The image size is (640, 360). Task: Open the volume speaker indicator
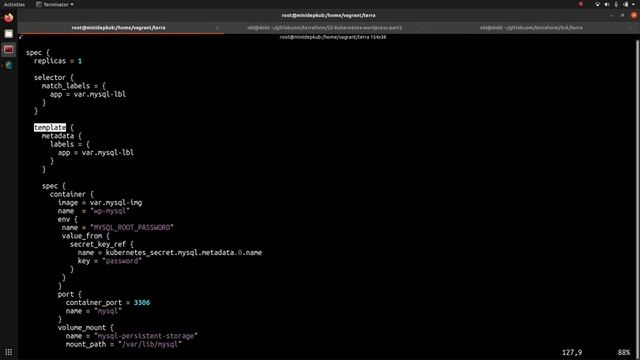coord(607,4)
